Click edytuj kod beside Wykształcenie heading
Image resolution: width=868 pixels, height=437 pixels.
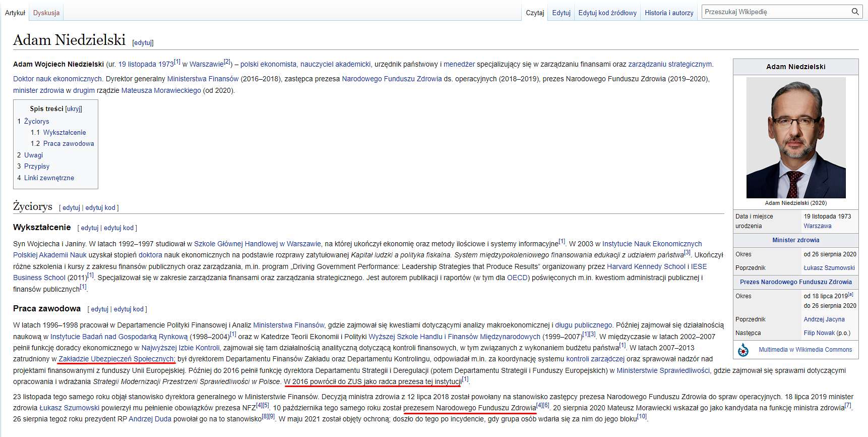[x=118, y=228]
